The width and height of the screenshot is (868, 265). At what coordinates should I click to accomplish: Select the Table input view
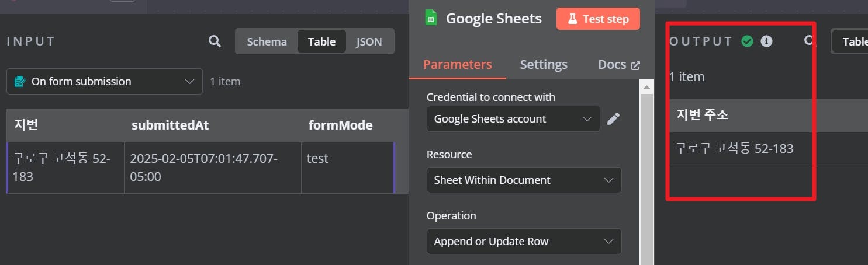tap(322, 41)
